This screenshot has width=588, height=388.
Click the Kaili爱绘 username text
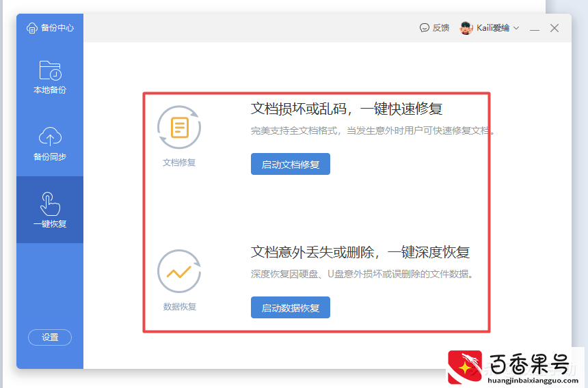click(x=493, y=28)
